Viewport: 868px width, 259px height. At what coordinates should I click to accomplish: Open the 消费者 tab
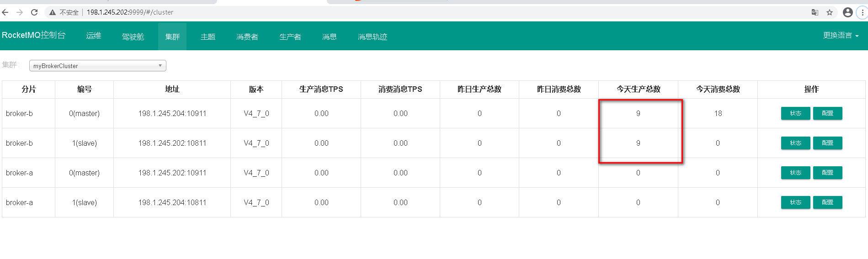[x=247, y=37]
